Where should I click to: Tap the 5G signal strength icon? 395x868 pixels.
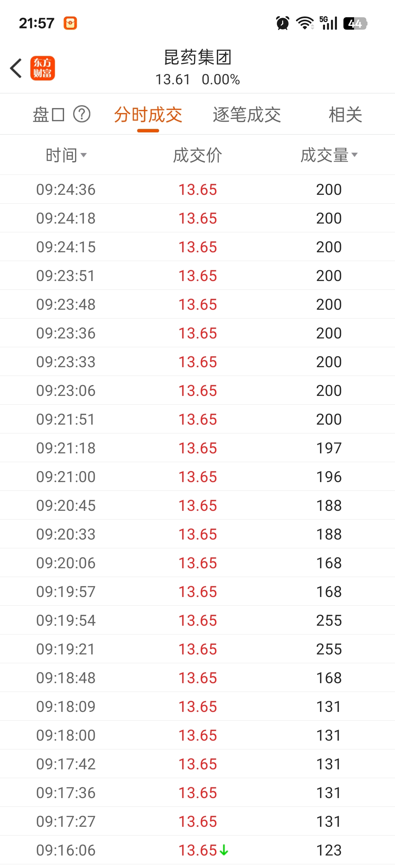328,23
